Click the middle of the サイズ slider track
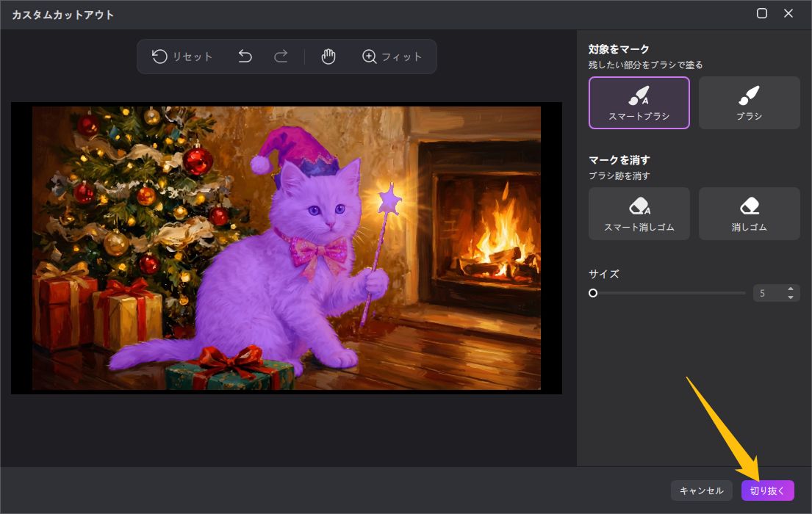The width and height of the screenshot is (812, 514). pyautogui.click(x=669, y=293)
